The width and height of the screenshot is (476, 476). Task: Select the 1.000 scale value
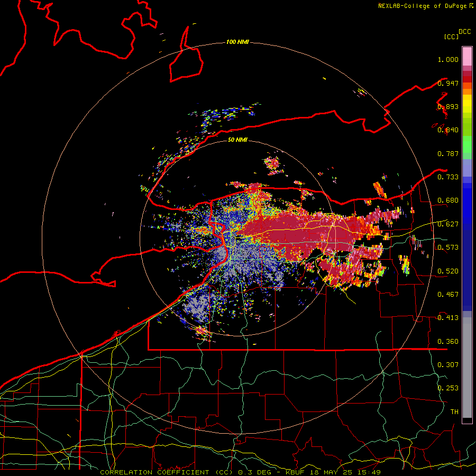coord(448,59)
